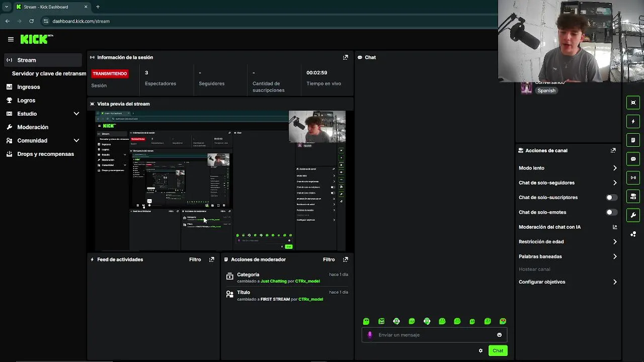Open Filtro in Feed de actividades
The height and width of the screenshot is (362, 644).
195,259
